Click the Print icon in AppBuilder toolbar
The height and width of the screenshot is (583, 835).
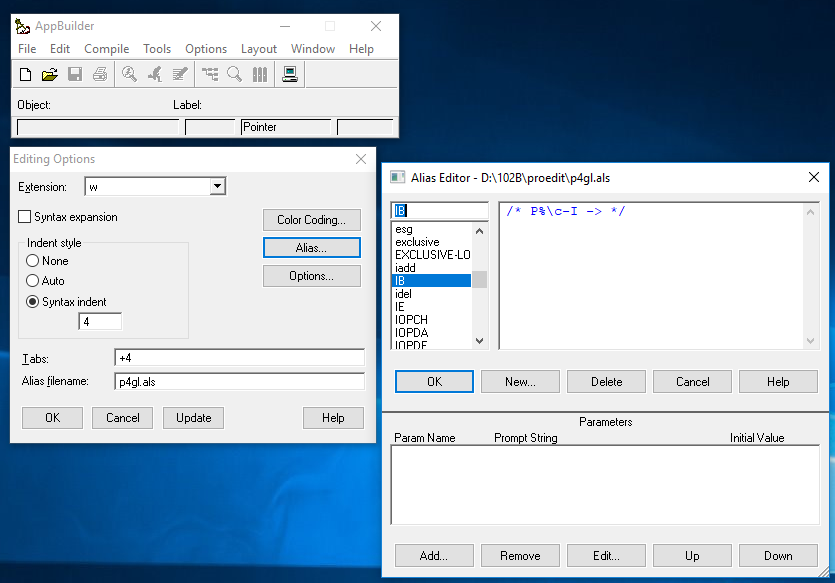[x=100, y=74]
